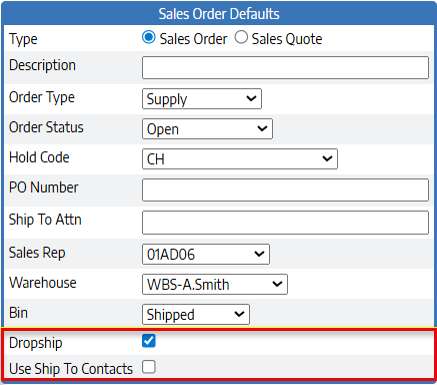Image resolution: width=437 pixels, height=385 pixels.
Task: Click the PO Number label
Action: (x=44, y=187)
